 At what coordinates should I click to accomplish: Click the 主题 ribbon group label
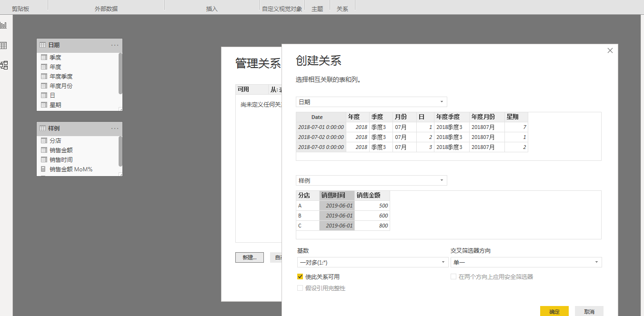pos(317,9)
